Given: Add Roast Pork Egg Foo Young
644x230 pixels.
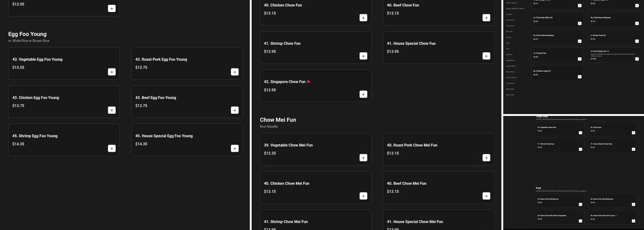Looking at the screenshot, I should (235, 72).
